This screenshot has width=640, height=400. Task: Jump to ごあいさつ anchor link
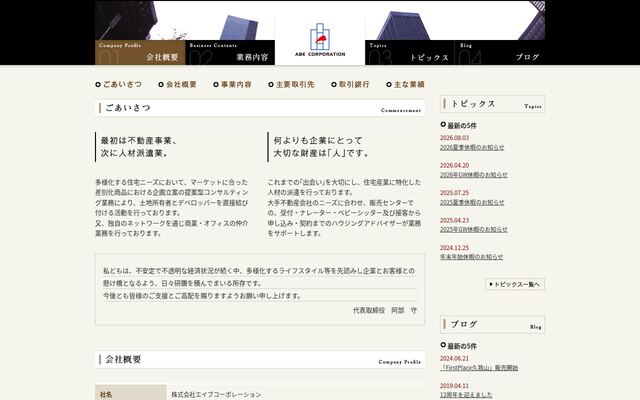(122, 84)
